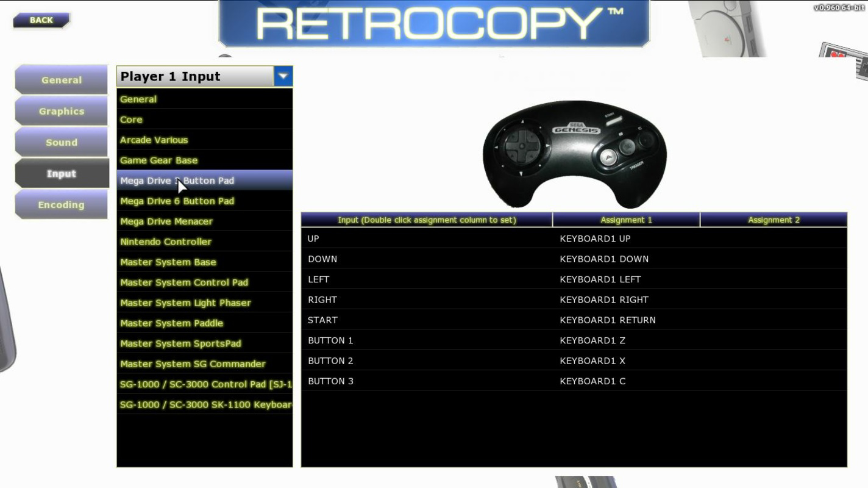Select the Input settings tab
This screenshot has width=868, height=488.
[62, 173]
